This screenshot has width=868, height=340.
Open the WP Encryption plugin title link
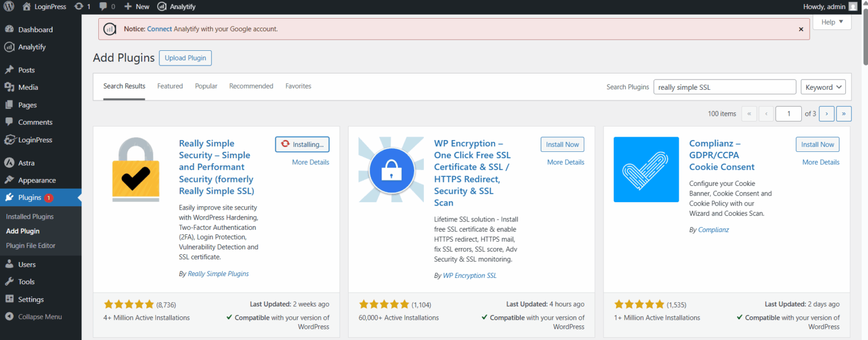coord(472,173)
